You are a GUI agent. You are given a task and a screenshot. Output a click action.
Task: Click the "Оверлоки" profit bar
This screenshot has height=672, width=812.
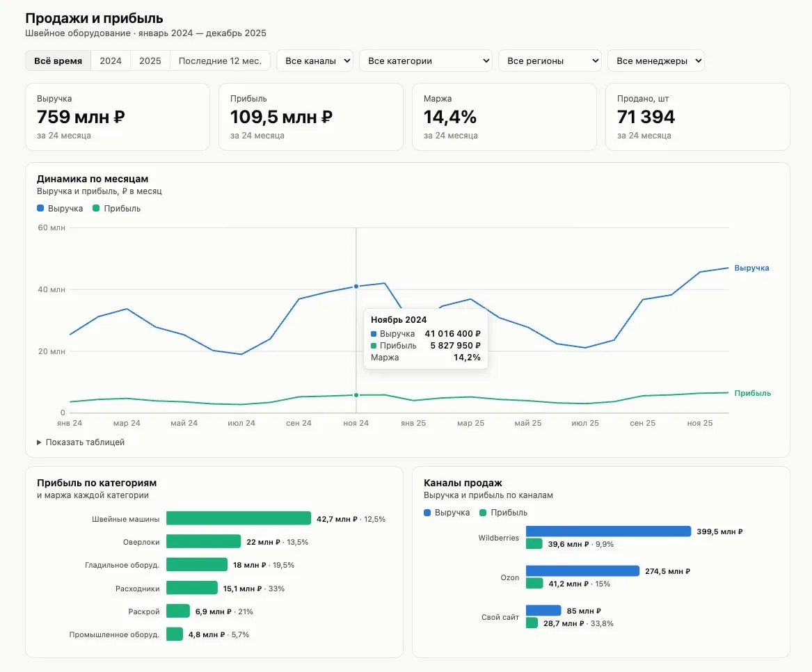(203, 541)
